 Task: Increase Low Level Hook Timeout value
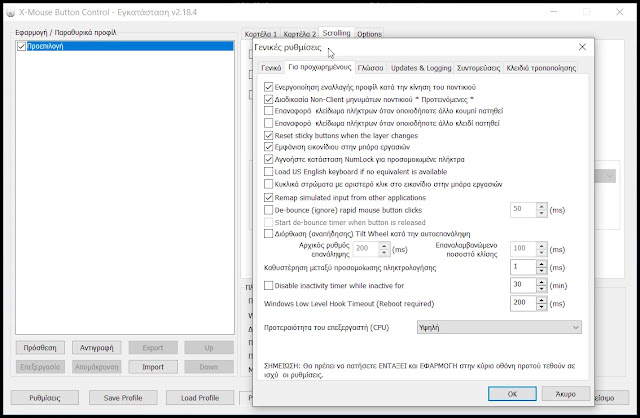coord(541,300)
